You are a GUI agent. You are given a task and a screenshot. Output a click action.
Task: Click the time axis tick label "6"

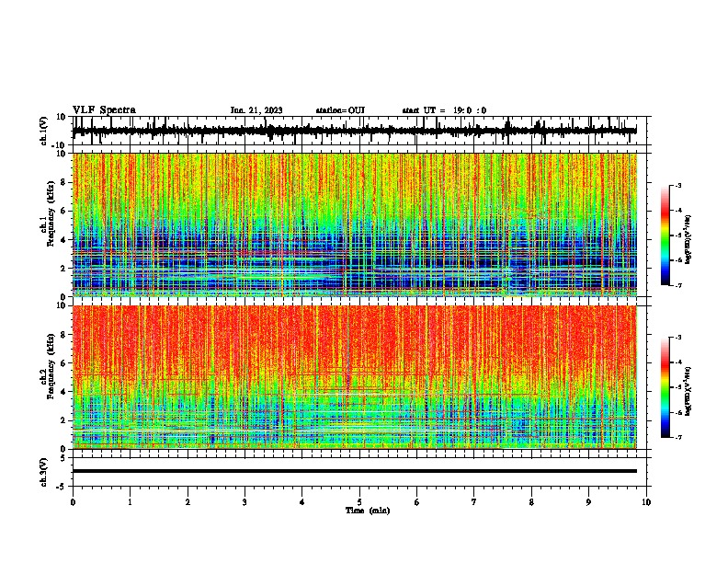coord(417,502)
